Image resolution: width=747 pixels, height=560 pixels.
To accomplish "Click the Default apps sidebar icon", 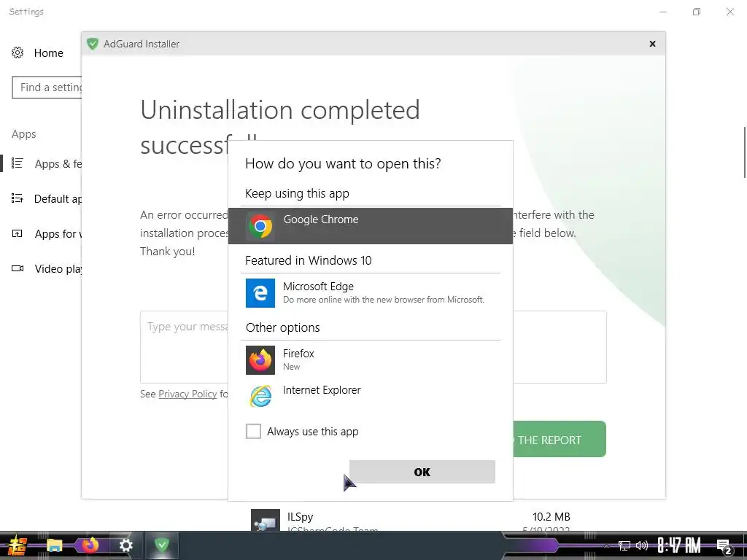I will pos(18,198).
